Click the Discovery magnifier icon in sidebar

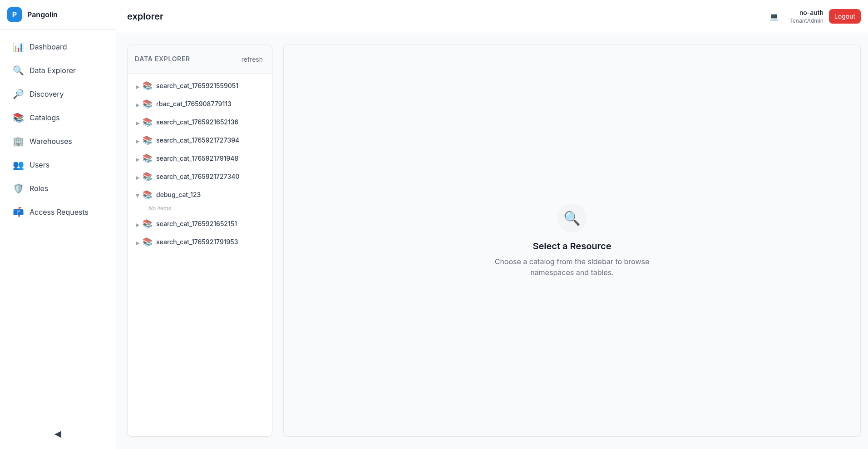(x=18, y=94)
